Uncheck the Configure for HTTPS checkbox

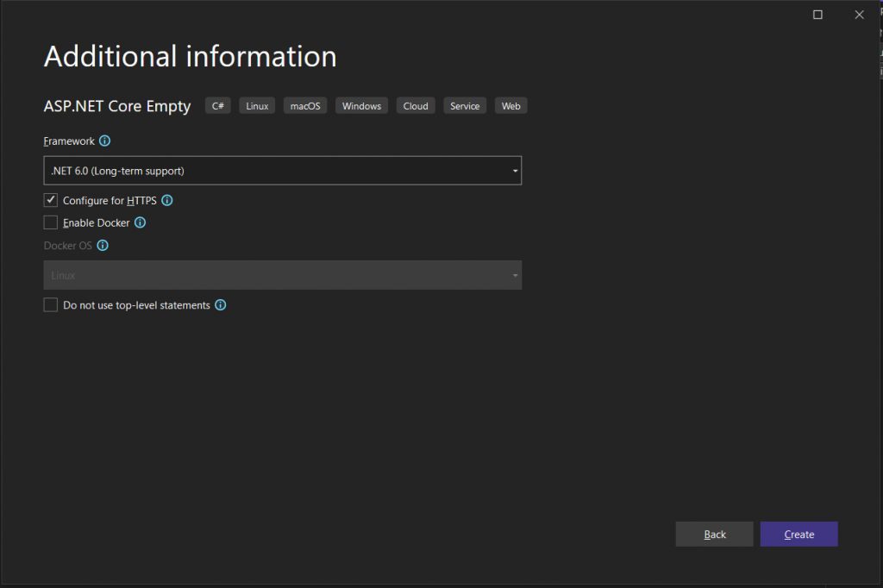[51, 200]
